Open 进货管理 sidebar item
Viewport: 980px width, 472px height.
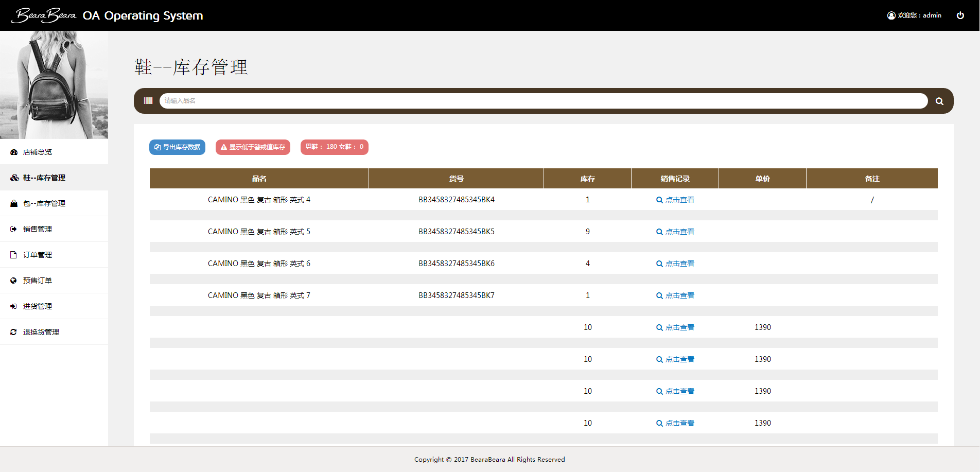tap(38, 306)
